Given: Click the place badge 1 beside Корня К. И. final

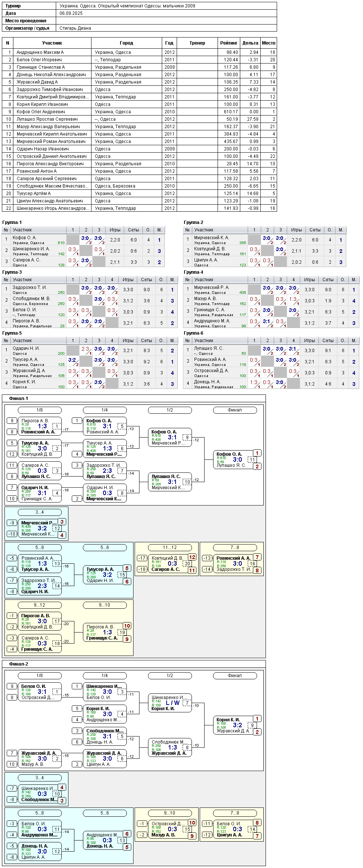Looking at the screenshot, I should 257,719.
